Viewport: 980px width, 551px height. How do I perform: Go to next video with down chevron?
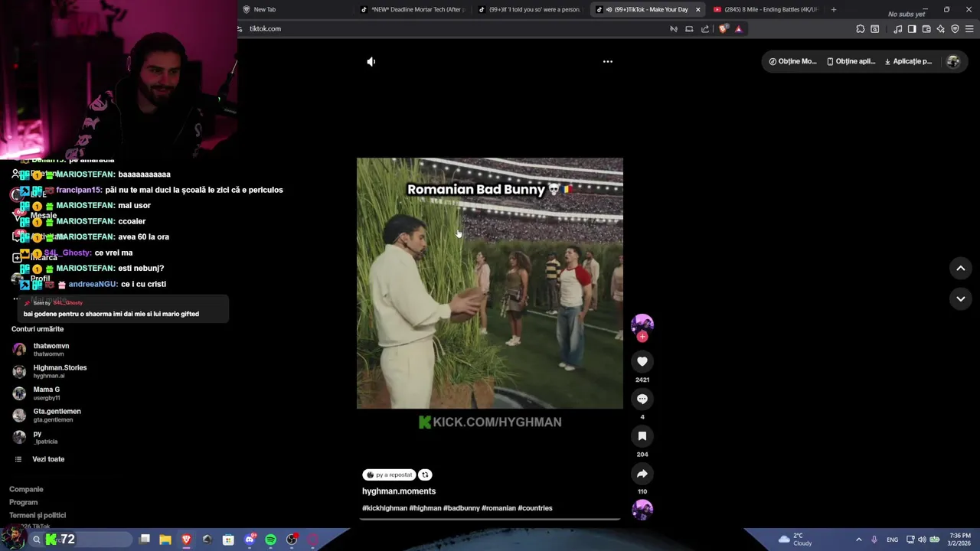(961, 298)
